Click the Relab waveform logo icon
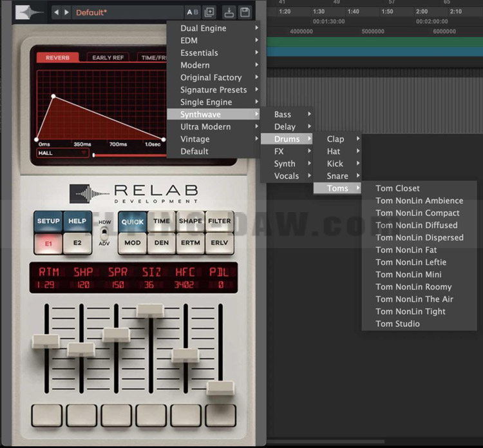The height and width of the screenshot is (448, 483). tap(30, 12)
